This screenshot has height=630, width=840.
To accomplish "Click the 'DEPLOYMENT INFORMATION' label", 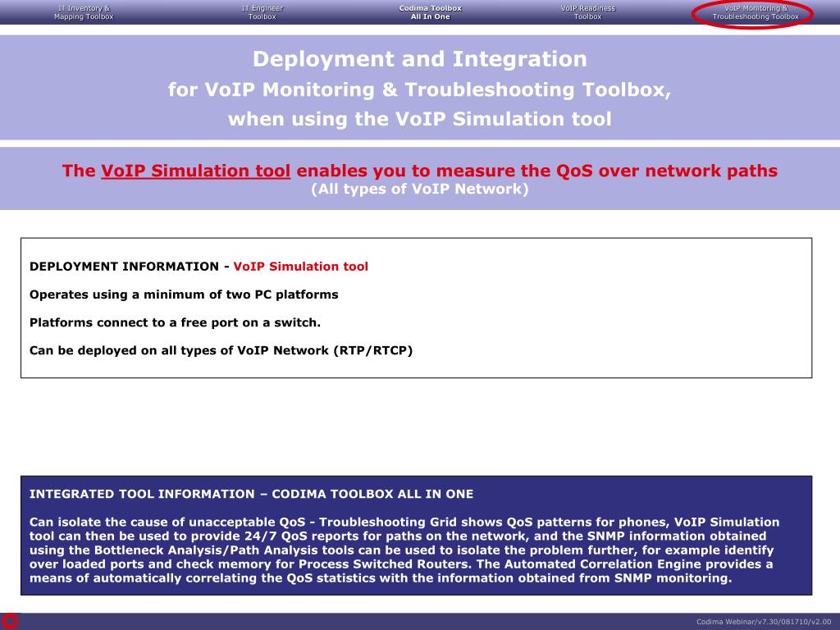I will 125,267.
